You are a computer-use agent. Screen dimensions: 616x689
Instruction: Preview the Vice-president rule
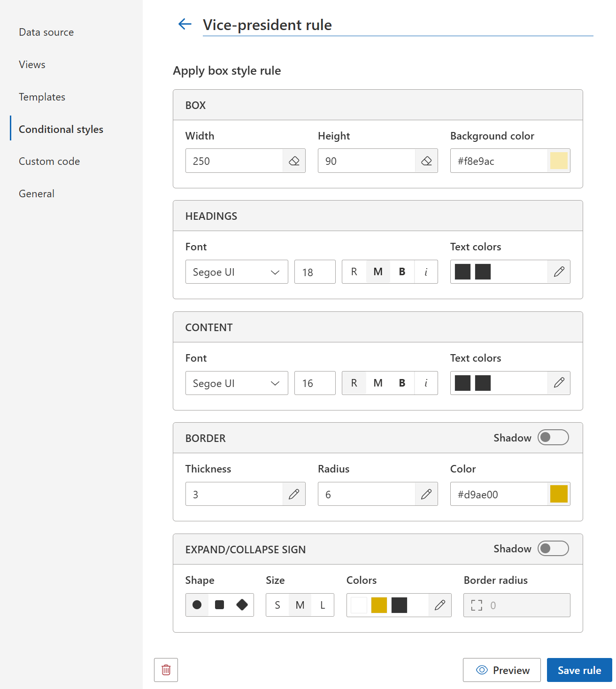[x=501, y=670]
